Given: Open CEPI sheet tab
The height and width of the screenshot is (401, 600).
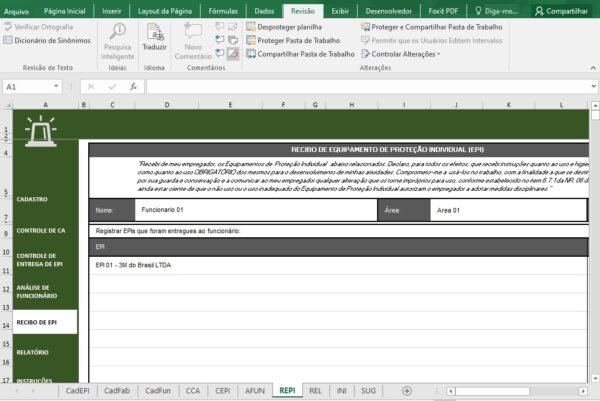Looking at the screenshot, I should coord(223,391).
